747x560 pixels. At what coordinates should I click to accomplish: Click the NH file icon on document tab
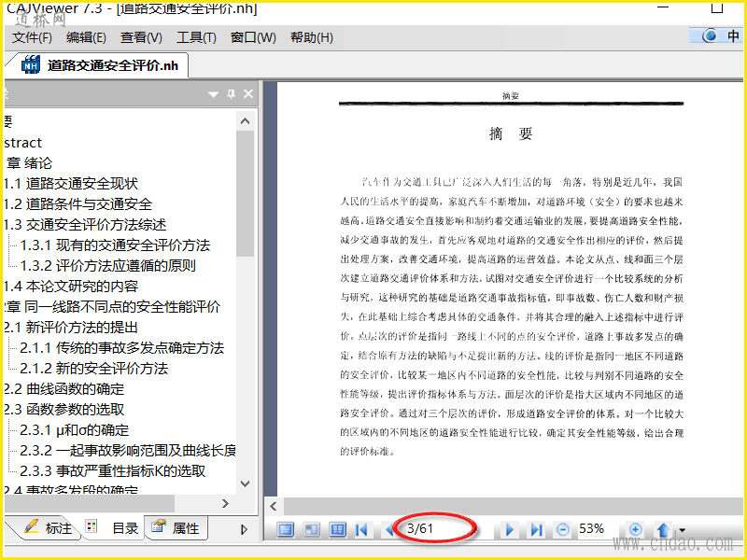31,64
